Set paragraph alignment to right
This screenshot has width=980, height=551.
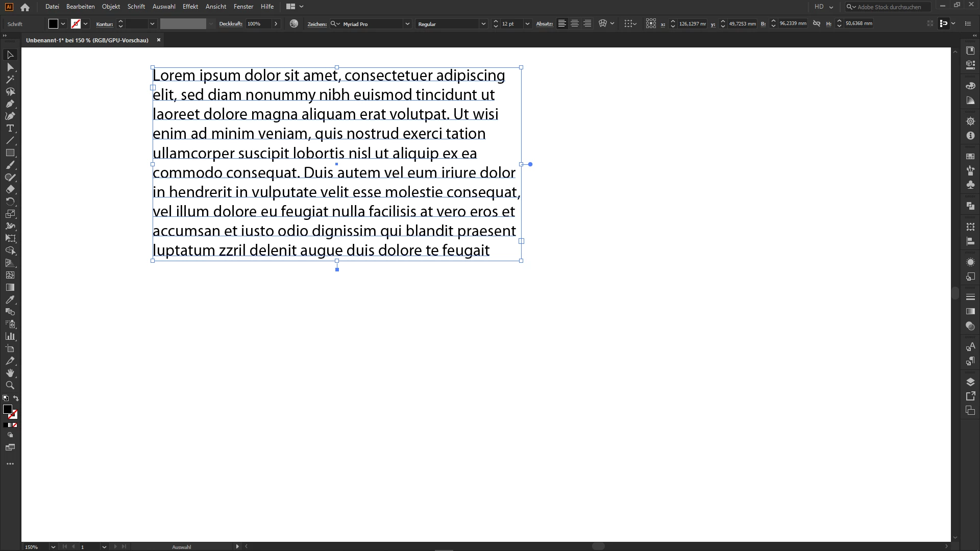(587, 23)
